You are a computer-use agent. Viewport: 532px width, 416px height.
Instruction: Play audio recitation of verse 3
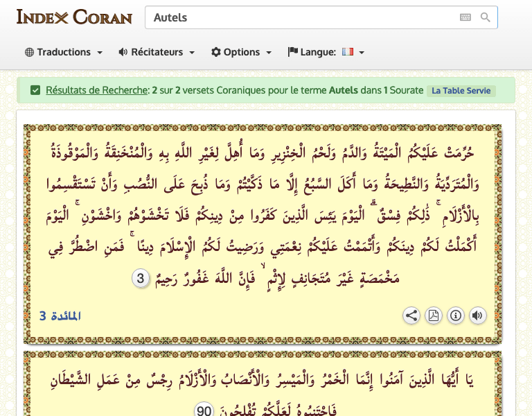477,316
